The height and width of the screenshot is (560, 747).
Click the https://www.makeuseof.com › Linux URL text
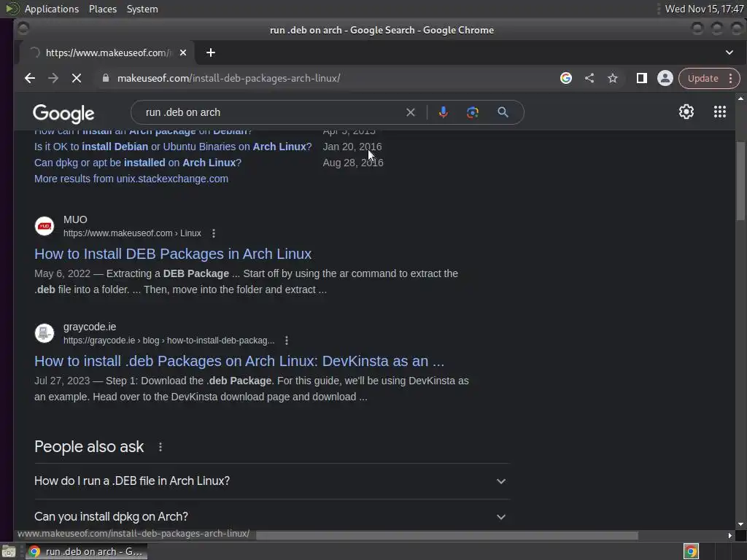pos(132,233)
